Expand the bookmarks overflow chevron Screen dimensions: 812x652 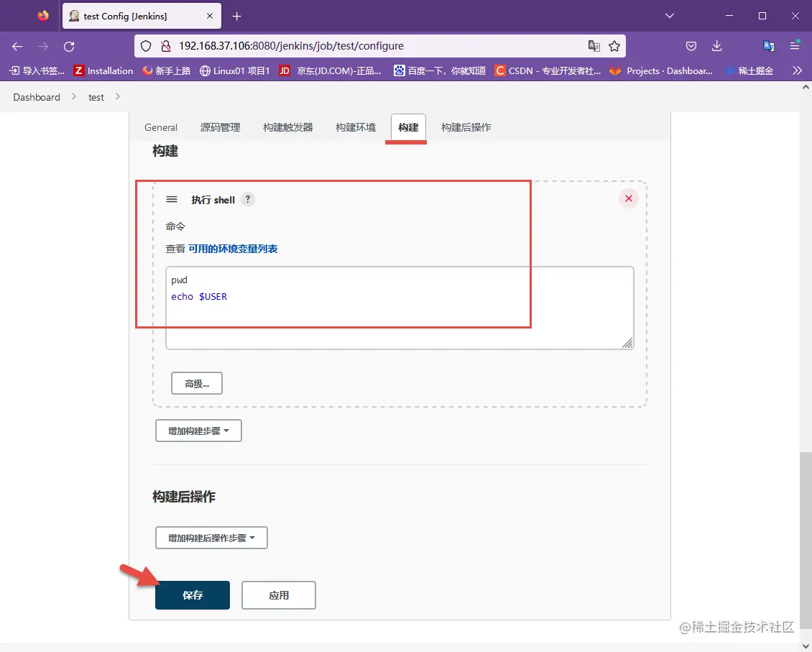[x=796, y=70]
